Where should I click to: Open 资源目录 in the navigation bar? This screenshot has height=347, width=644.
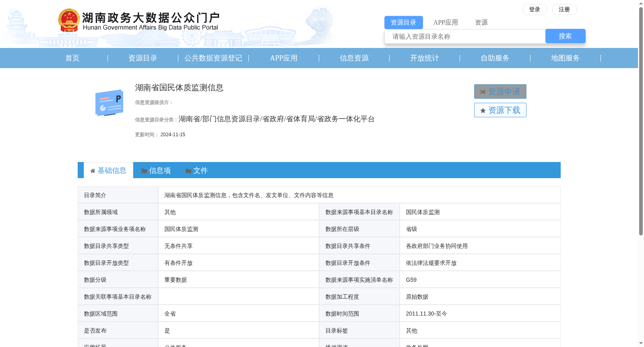143,58
